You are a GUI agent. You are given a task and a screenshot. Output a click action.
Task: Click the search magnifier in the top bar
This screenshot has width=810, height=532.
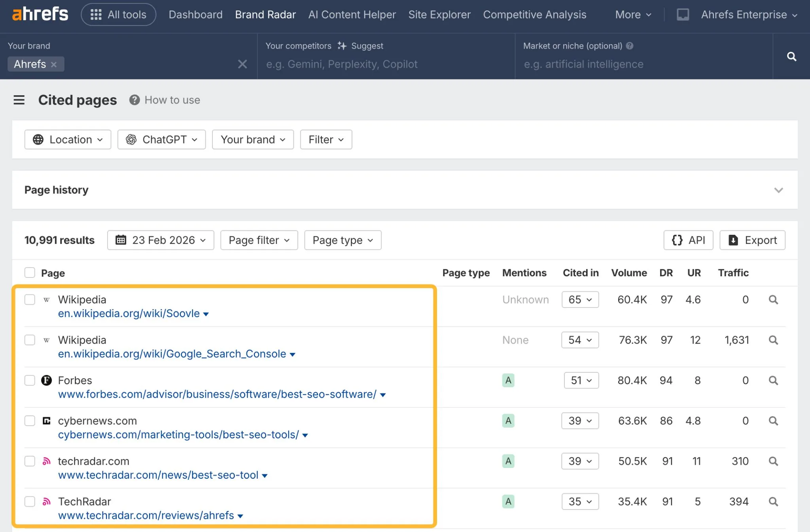(x=791, y=57)
